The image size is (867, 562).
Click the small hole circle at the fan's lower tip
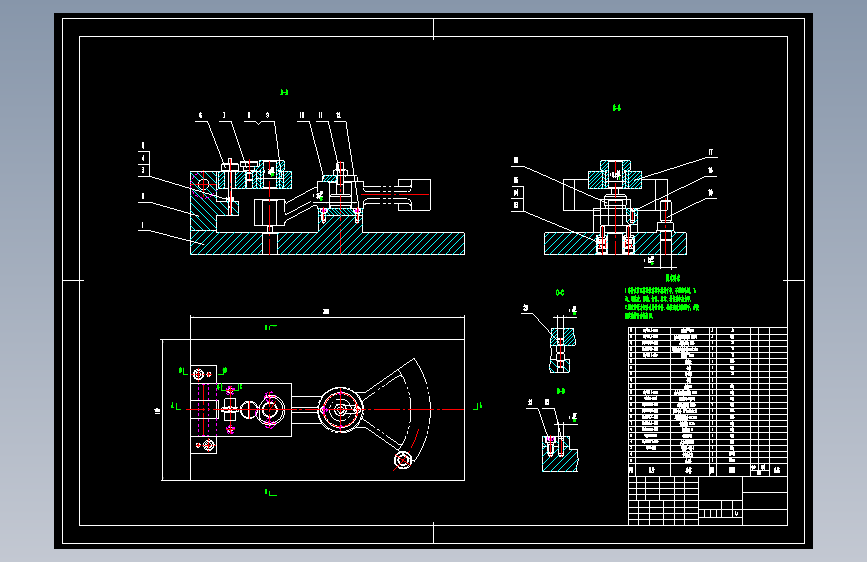point(403,460)
